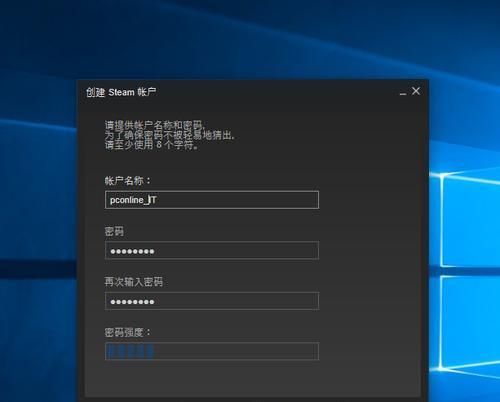The width and height of the screenshot is (500, 402).
Task: Close the 创建 Steam 帐户 dialog
Action: [x=416, y=91]
